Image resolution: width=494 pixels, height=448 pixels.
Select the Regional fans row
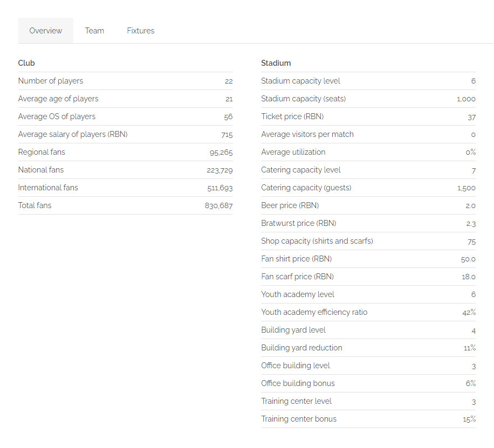126,152
